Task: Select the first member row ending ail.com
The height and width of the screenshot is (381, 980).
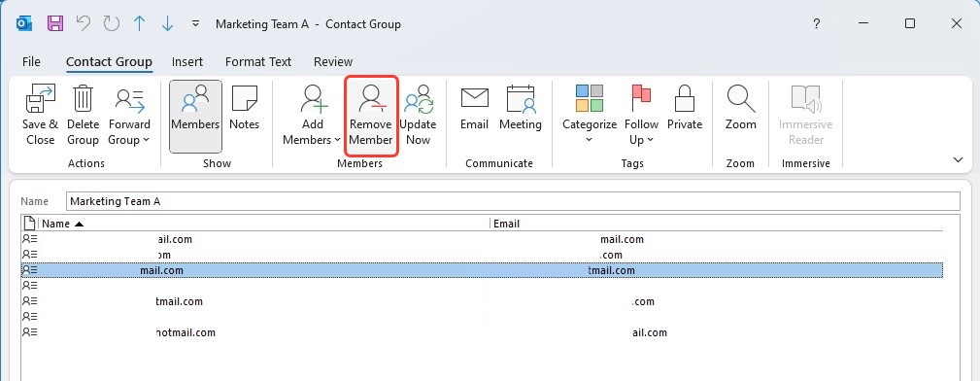Action: [x=482, y=239]
